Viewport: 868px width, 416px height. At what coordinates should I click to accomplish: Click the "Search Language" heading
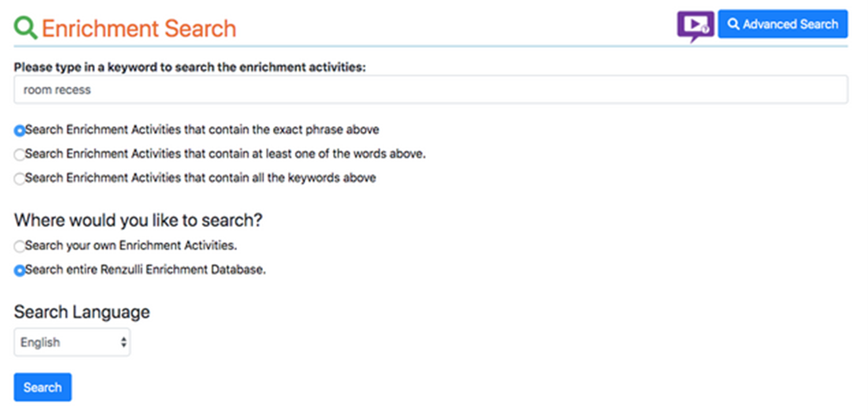click(x=82, y=312)
